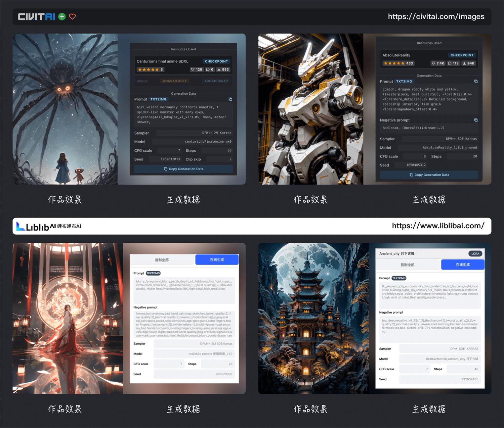The width and height of the screenshot is (504, 428).
Task: Open the Centurion's final anime SDXL checkpoint
Action: pos(162,61)
